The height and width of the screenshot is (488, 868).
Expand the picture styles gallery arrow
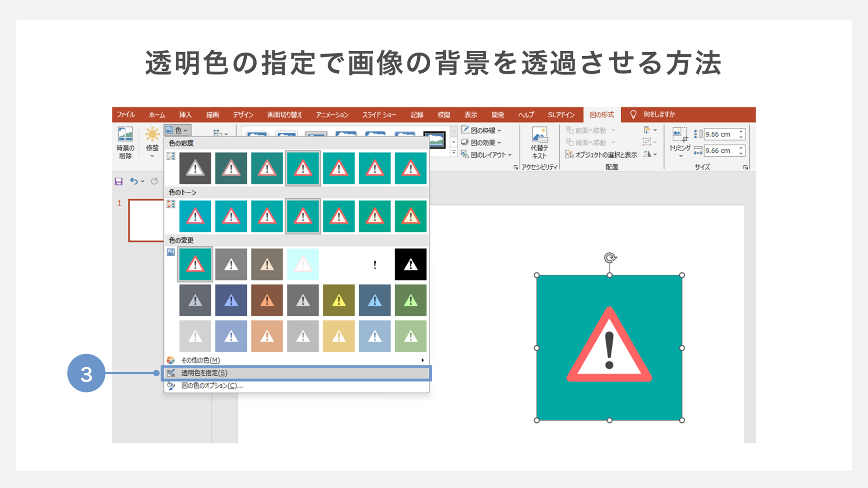(453, 153)
